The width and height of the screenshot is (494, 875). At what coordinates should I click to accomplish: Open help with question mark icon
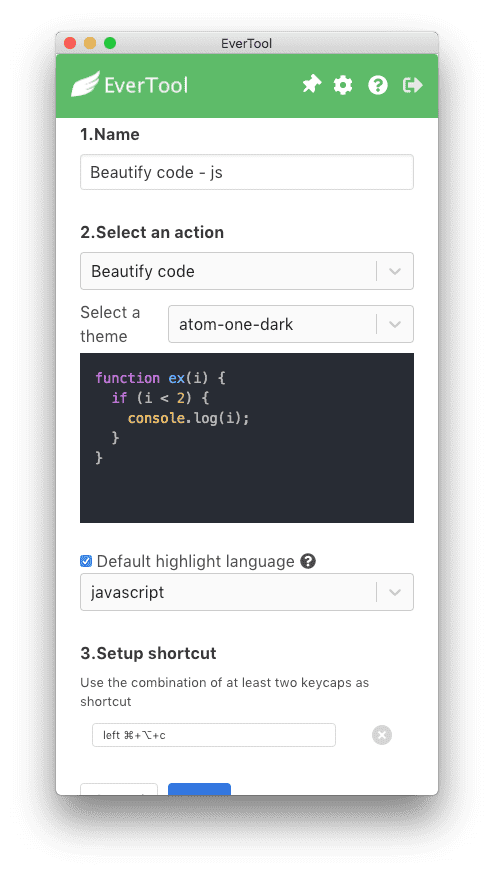click(378, 85)
